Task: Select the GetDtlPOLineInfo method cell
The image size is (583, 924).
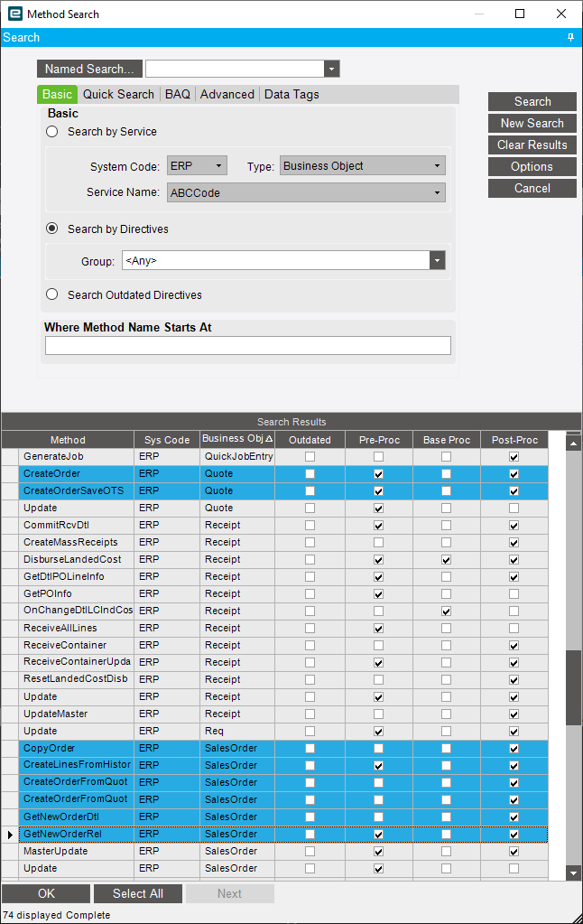Action: point(77,576)
